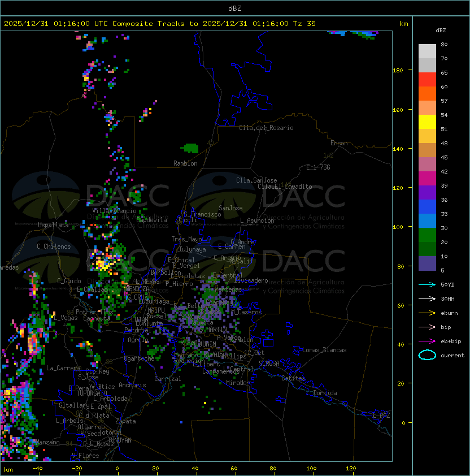The image size is (470, 476).
Task: Click the 'Catitas' map label
Action: pyautogui.click(x=293, y=378)
